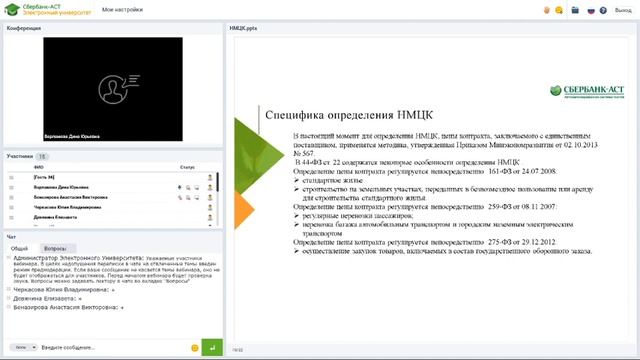
Task: Click the yellow smiley status icon in header
Action: [x=559, y=10]
